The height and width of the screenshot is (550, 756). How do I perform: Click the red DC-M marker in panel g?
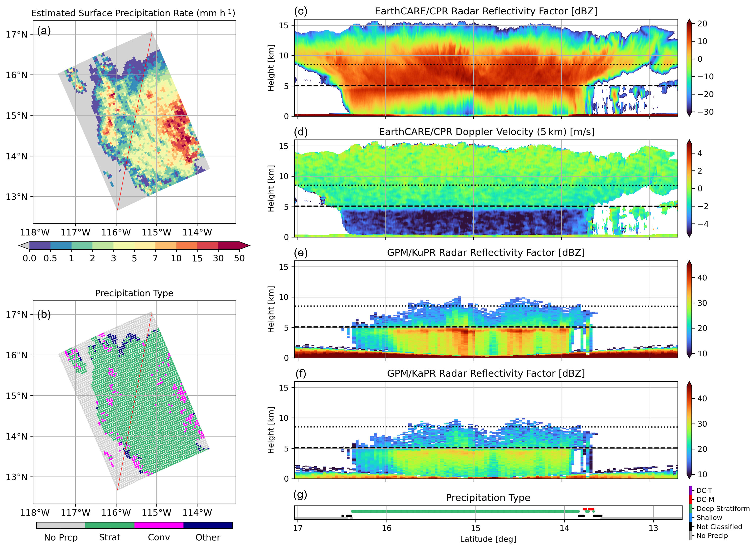coord(591,509)
